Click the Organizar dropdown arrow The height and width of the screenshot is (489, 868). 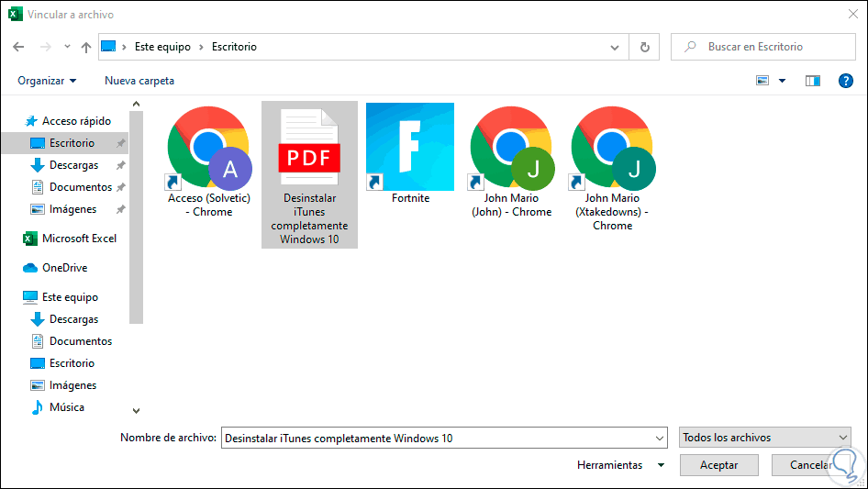(73, 81)
